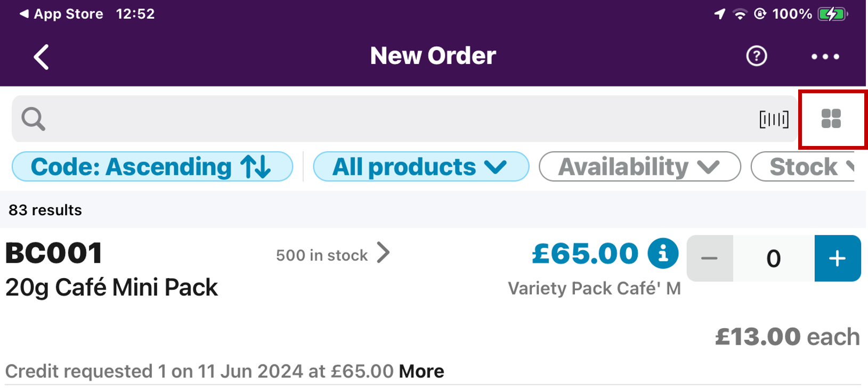Increase BC001 quantity with plus button

tap(837, 258)
